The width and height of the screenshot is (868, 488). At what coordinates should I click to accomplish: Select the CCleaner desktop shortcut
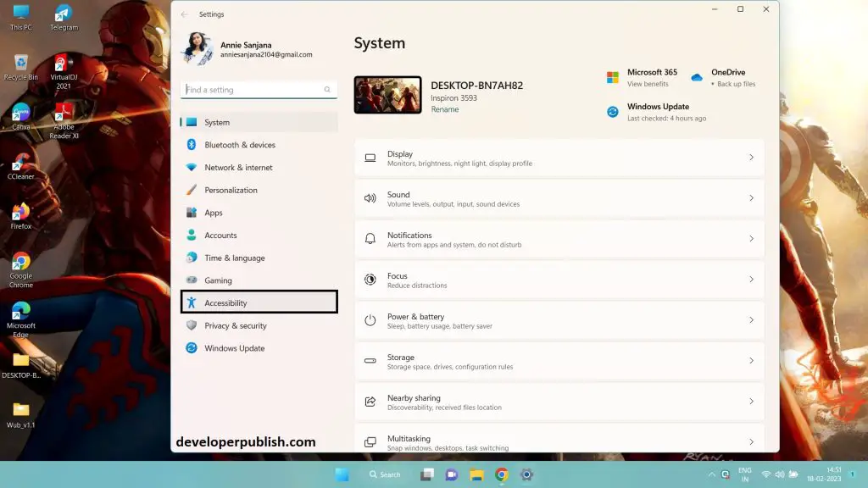pyautogui.click(x=21, y=167)
